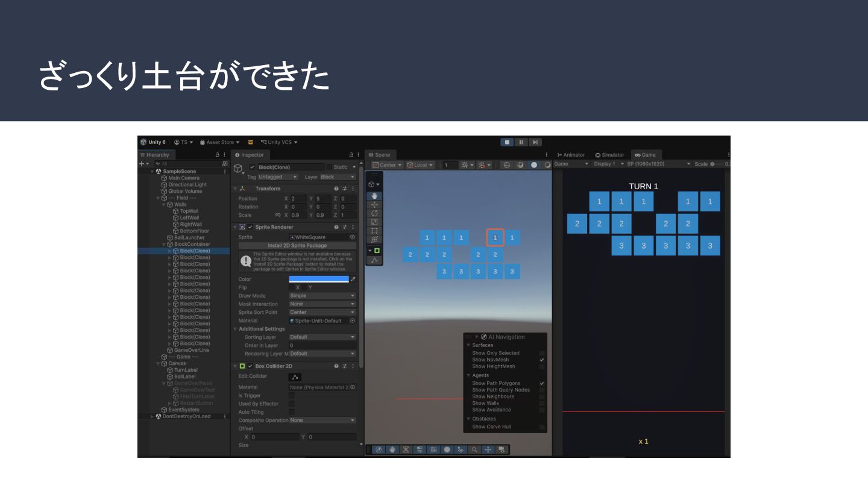Toggle Show Path Polygons checkbox
This screenshot has height=488, width=868.
[x=542, y=383]
